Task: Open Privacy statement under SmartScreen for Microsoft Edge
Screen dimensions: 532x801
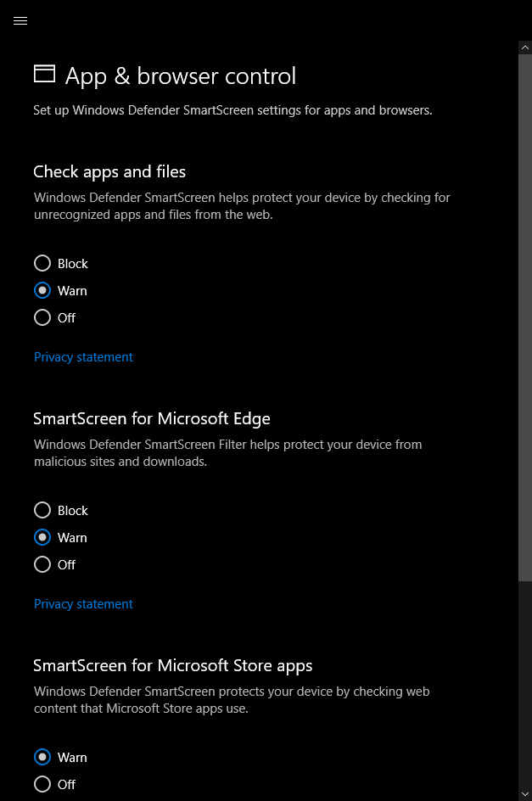Action: pyautogui.click(x=83, y=604)
